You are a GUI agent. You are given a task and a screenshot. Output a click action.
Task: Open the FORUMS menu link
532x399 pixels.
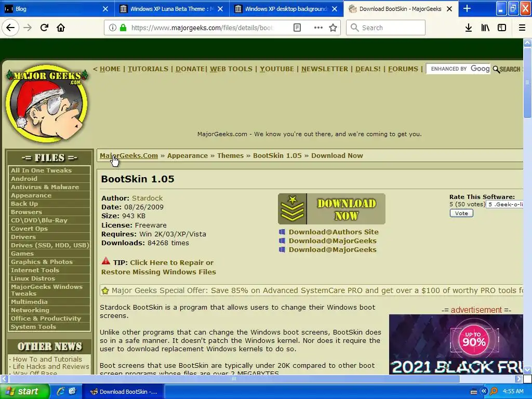coord(403,69)
